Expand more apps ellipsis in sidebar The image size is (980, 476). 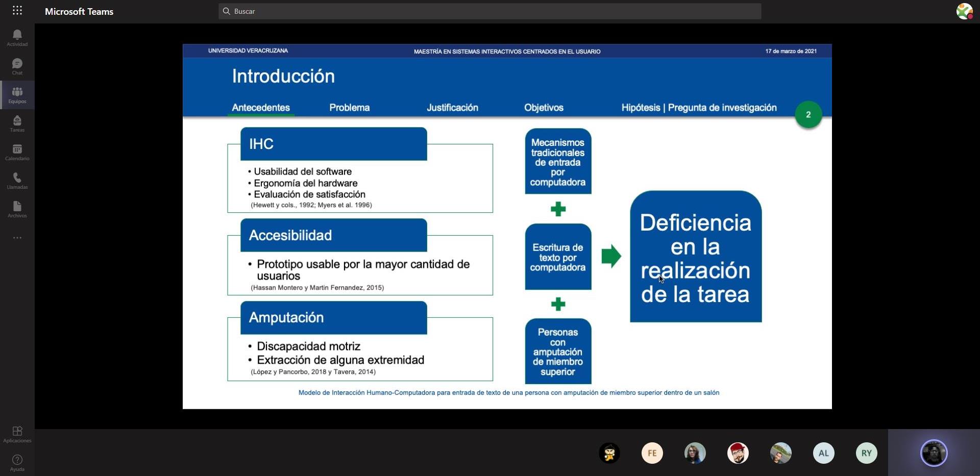point(17,238)
